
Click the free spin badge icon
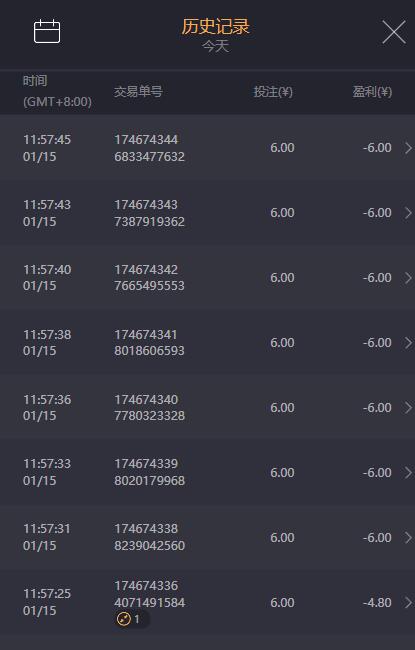click(x=124, y=619)
